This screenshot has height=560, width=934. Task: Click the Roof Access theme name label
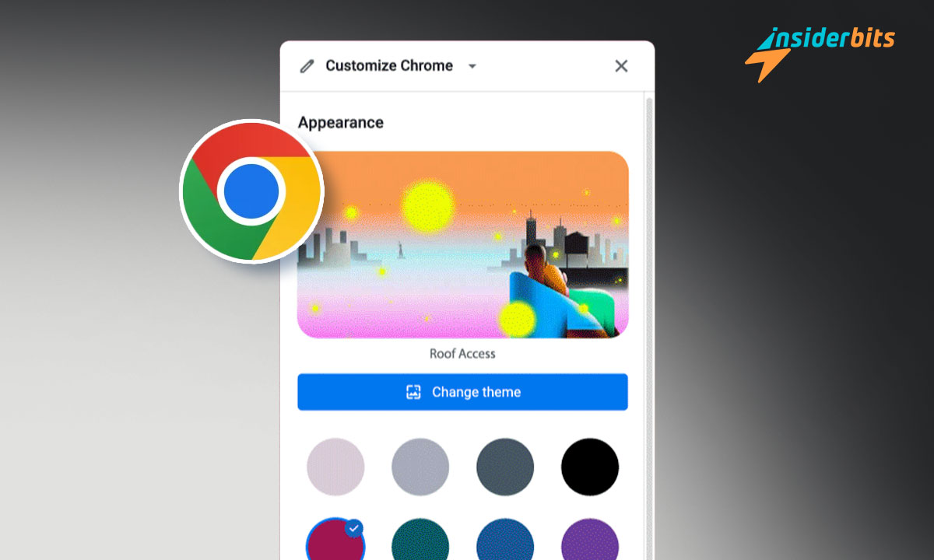point(462,354)
